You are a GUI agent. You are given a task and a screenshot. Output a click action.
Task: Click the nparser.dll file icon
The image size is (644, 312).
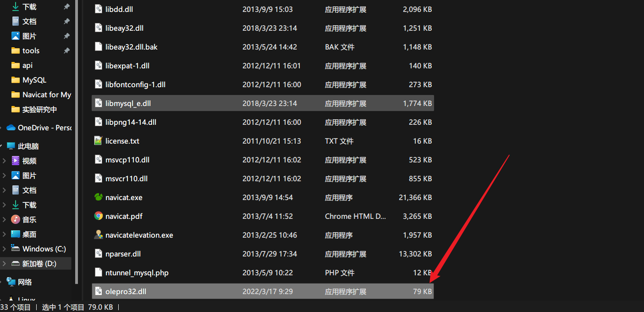tap(98, 254)
